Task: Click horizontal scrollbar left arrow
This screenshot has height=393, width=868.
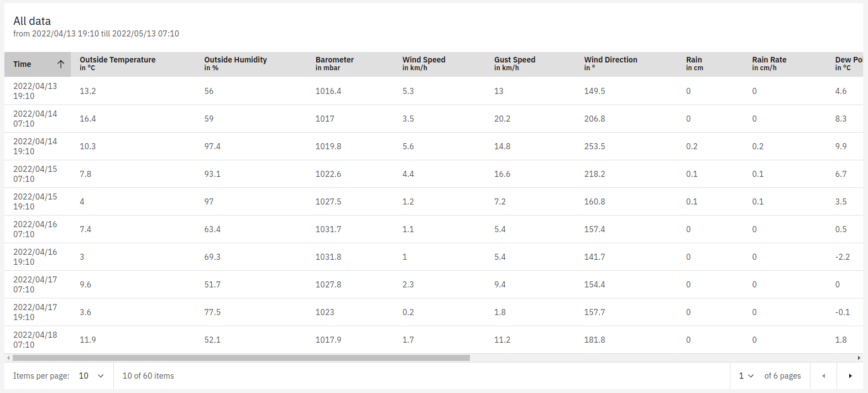Action: (8, 358)
